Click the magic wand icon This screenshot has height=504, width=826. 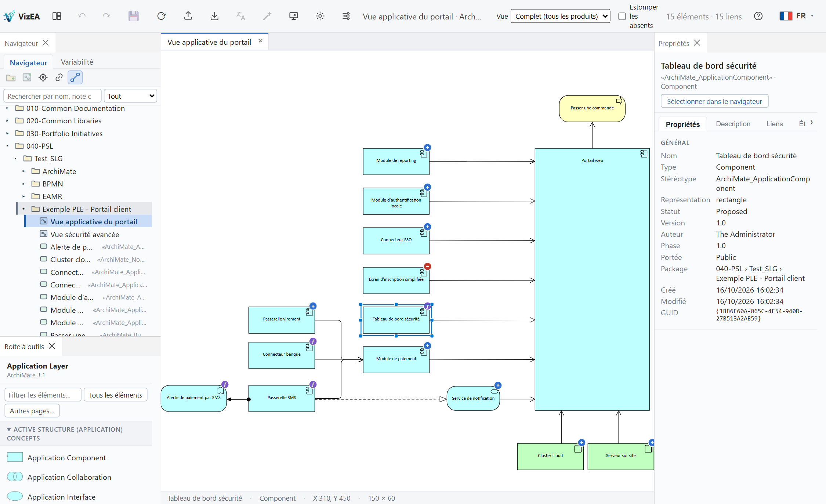(x=267, y=16)
